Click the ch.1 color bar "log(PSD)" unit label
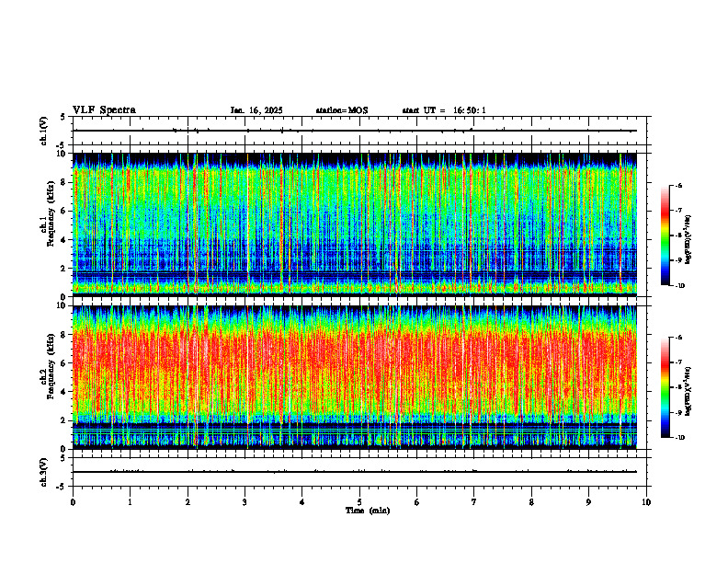The image size is (728, 563). point(688,240)
